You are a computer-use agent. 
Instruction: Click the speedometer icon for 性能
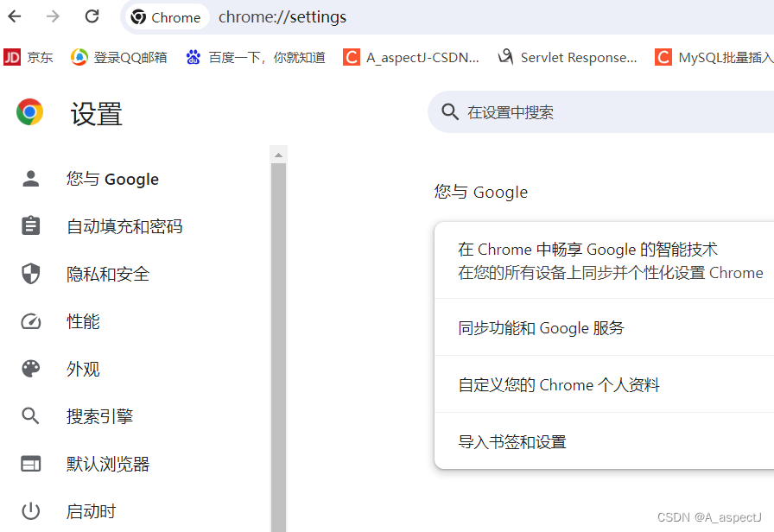click(30, 321)
